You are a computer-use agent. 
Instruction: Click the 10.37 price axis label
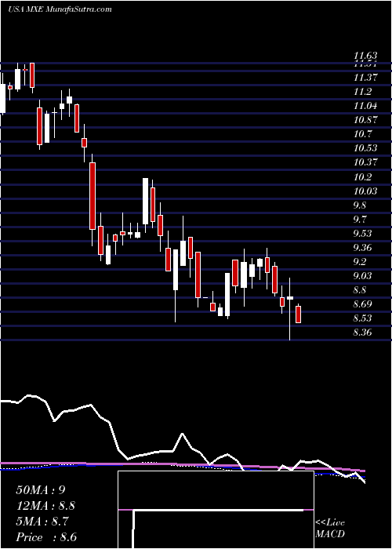pyautogui.click(x=365, y=162)
